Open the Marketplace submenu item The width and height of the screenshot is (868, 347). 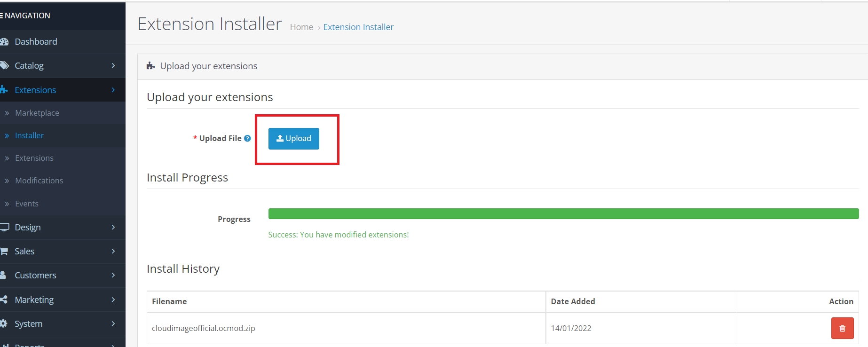pyautogui.click(x=37, y=113)
